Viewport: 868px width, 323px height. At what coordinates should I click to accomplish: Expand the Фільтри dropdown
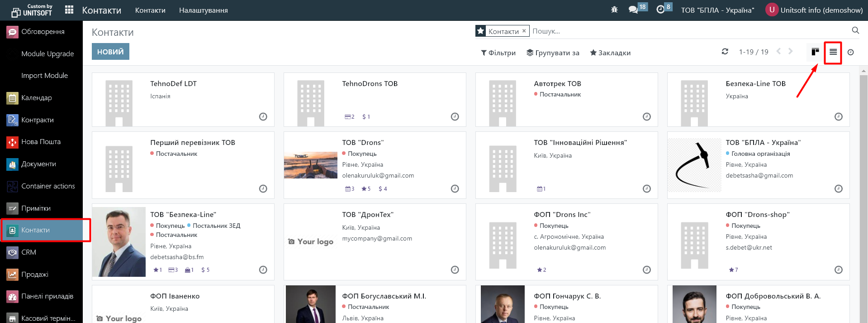click(498, 53)
